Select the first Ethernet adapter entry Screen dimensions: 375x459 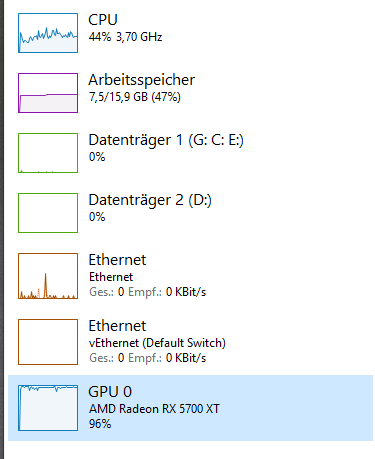click(117, 260)
